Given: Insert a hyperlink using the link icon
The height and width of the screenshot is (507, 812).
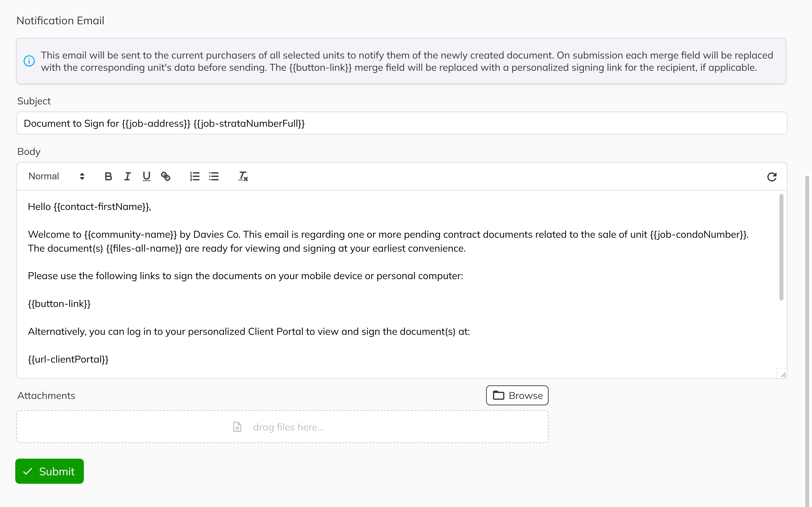Looking at the screenshot, I should point(166,176).
